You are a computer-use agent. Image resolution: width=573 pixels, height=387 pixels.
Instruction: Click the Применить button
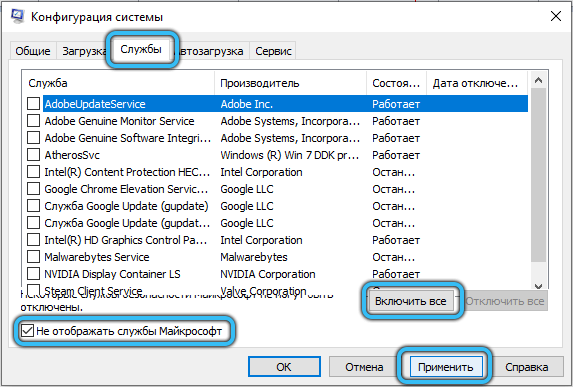(x=445, y=367)
